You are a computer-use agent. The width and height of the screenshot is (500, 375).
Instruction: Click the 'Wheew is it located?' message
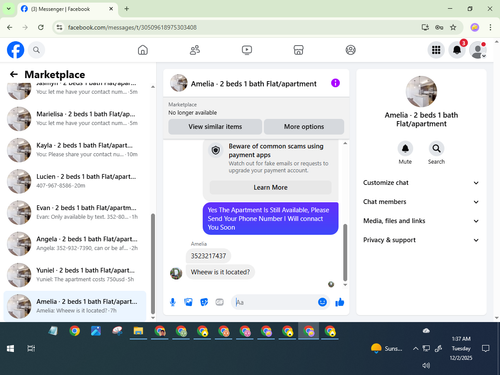[220, 272]
